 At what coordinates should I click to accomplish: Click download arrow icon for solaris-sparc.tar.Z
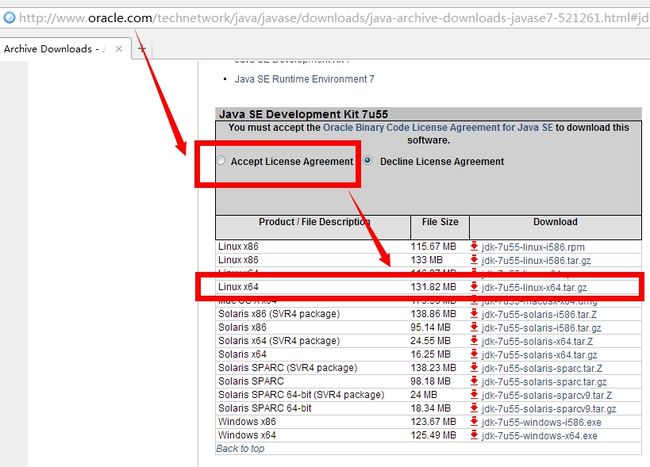(x=474, y=368)
